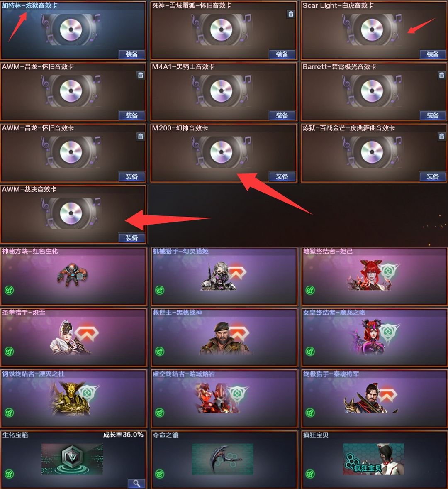This screenshot has width=448, height=489.
Task: Click trash icon on 死神-雪域霜狐 sound card
Action: (291, 14)
